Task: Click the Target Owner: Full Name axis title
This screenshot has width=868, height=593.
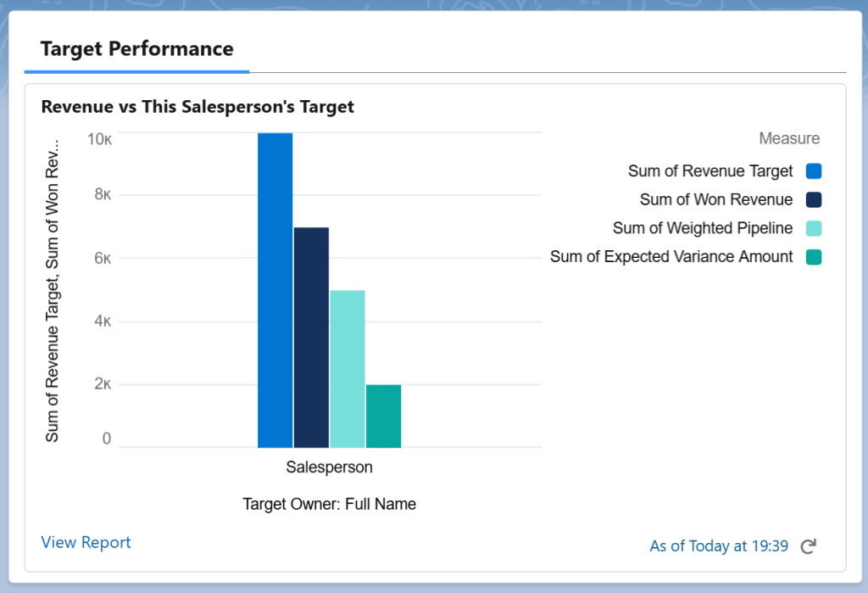Action: [329, 504]
